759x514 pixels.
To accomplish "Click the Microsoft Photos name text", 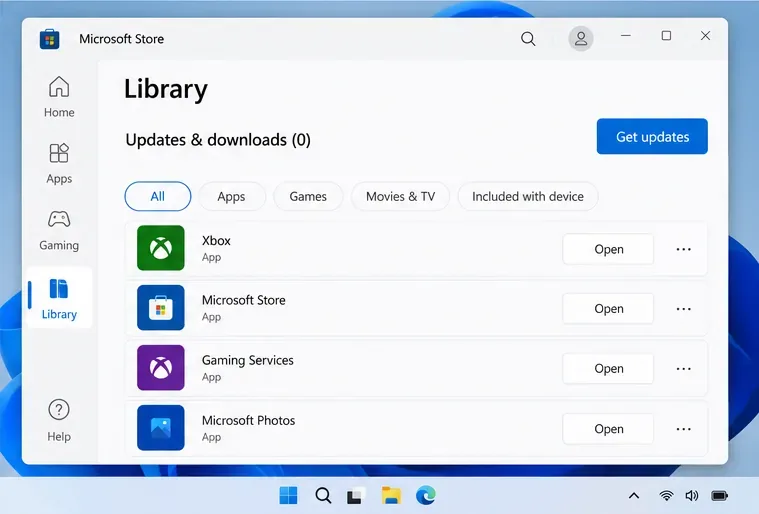I will 248,420.
